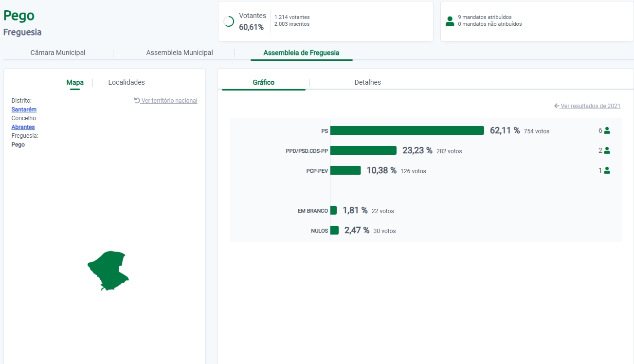634x364 pixels.
Task: Click the undo arrow beside Ver território nacional
Action: tap(137, 101)
